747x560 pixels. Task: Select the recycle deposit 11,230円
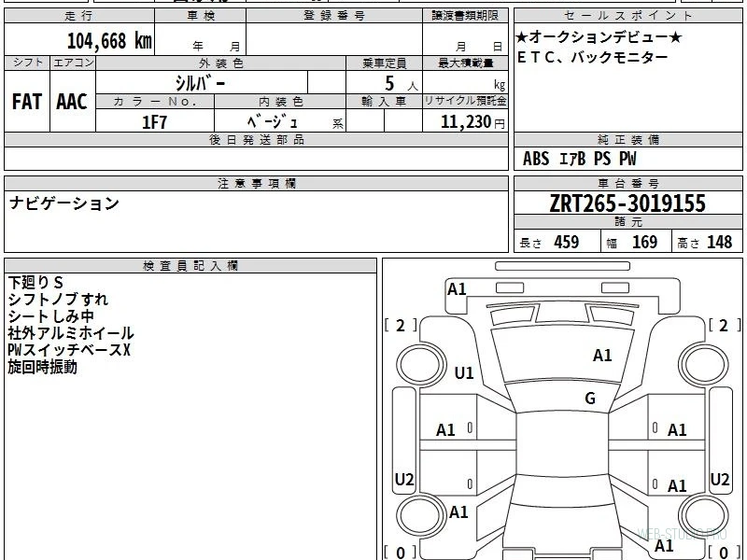click(472, 122)
